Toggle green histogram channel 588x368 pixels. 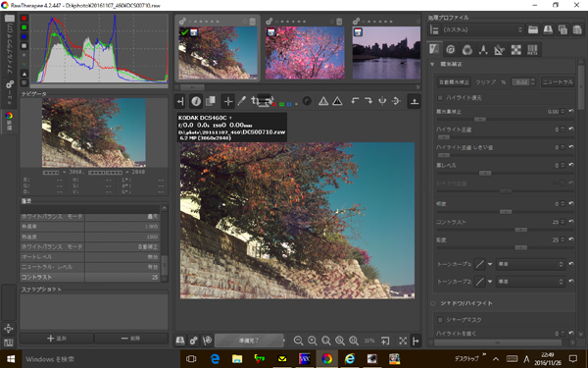pos(24,27)
